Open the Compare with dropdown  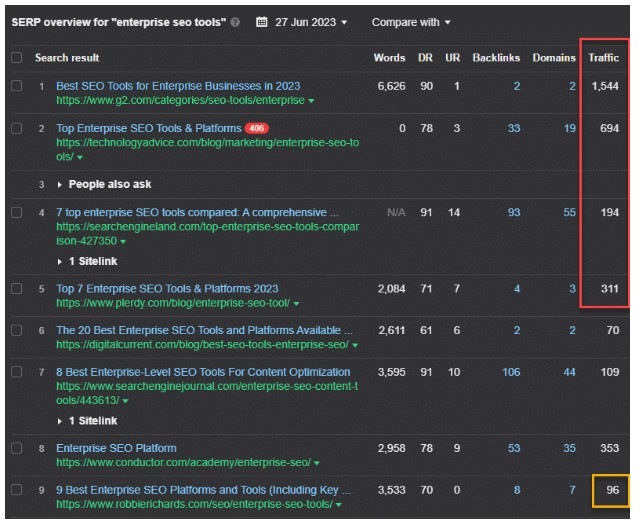(x=411, y=22)
